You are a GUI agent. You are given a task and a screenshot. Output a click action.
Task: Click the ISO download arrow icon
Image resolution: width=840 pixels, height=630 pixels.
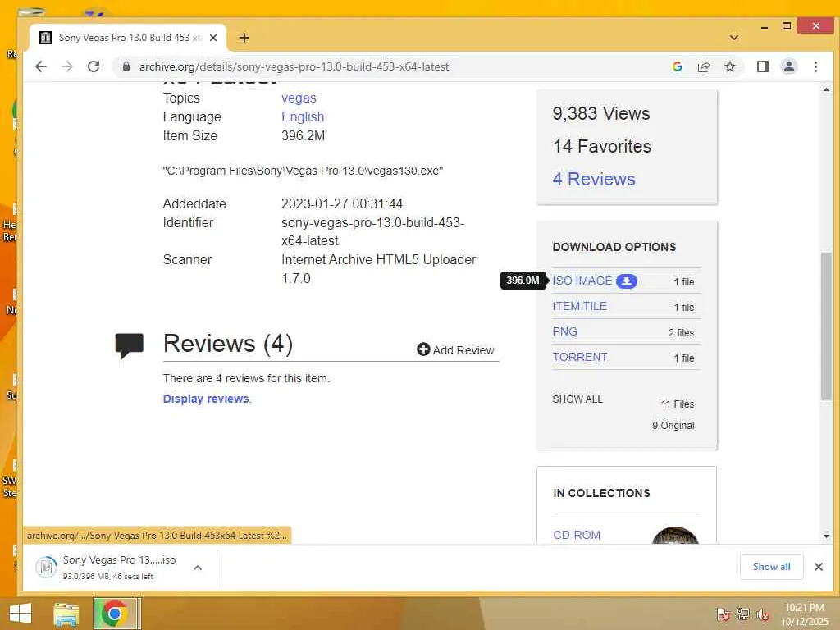click(x=626, y=281)
